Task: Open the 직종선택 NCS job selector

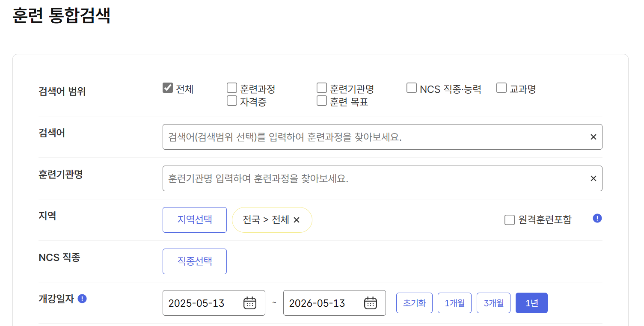Action: point(194,261)
